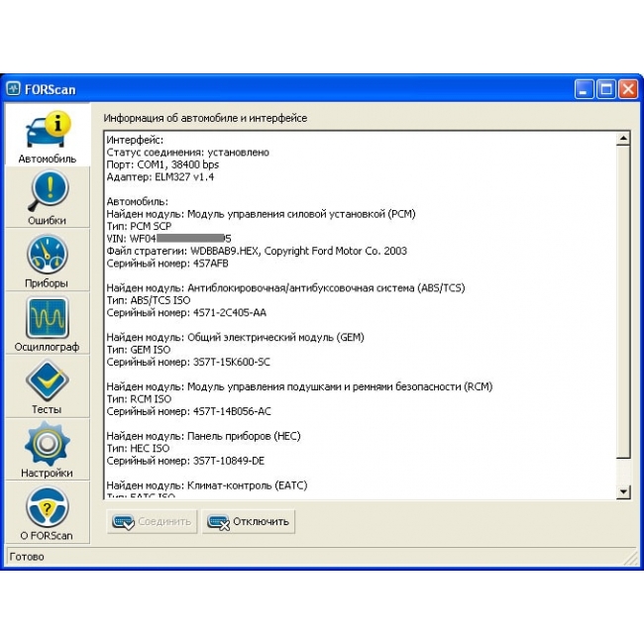Open the Приборы dashboard gauges section
Screen dimensions: 644x644
pos(48,260)
